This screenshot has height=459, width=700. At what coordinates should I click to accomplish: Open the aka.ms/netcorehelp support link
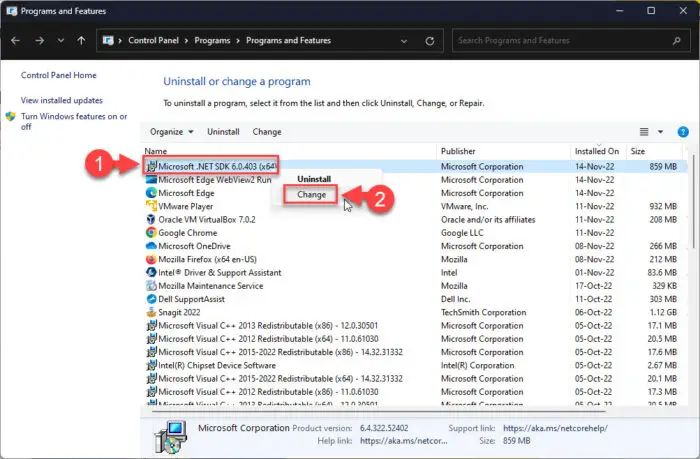[555, 428]
